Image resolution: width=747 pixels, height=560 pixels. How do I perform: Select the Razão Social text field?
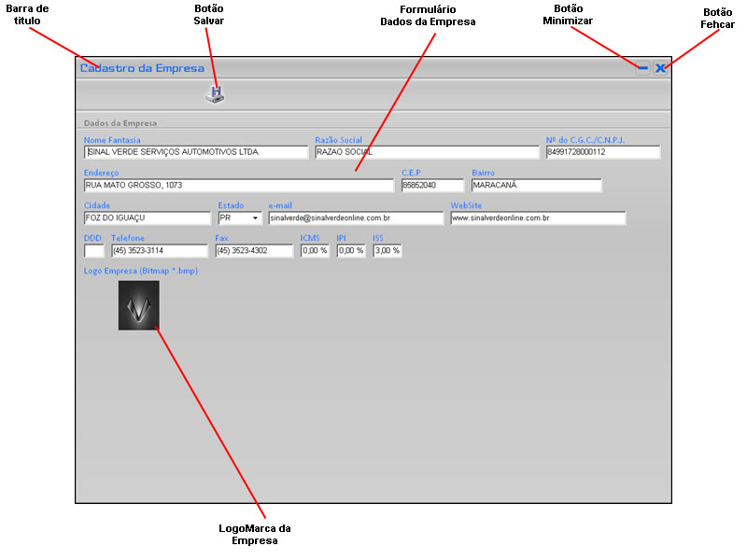[426, 152]
